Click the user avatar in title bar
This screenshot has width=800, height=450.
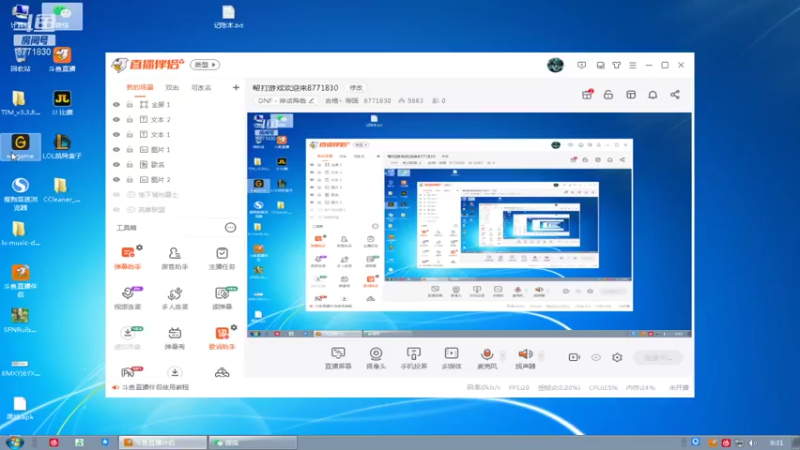[x=555, y=65]
